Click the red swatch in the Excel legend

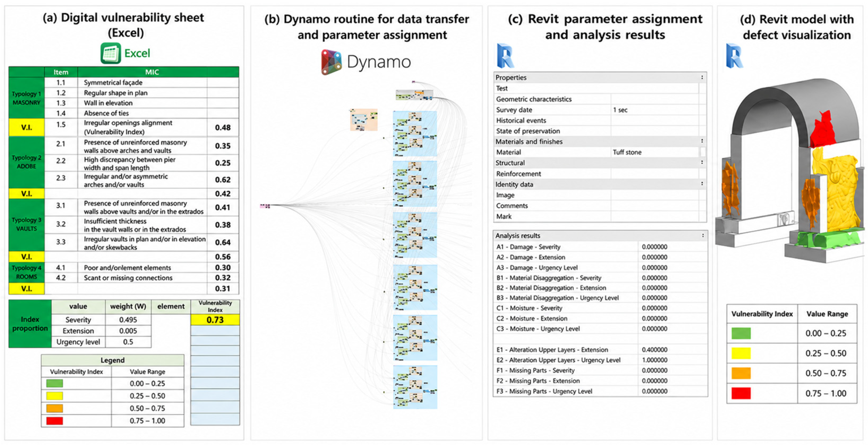(55, 421)
